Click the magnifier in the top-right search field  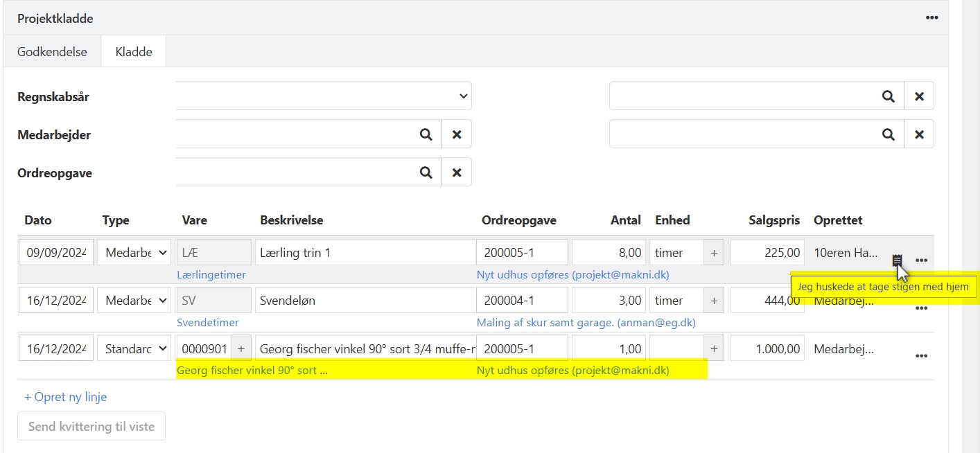click(x=889, y=96)
